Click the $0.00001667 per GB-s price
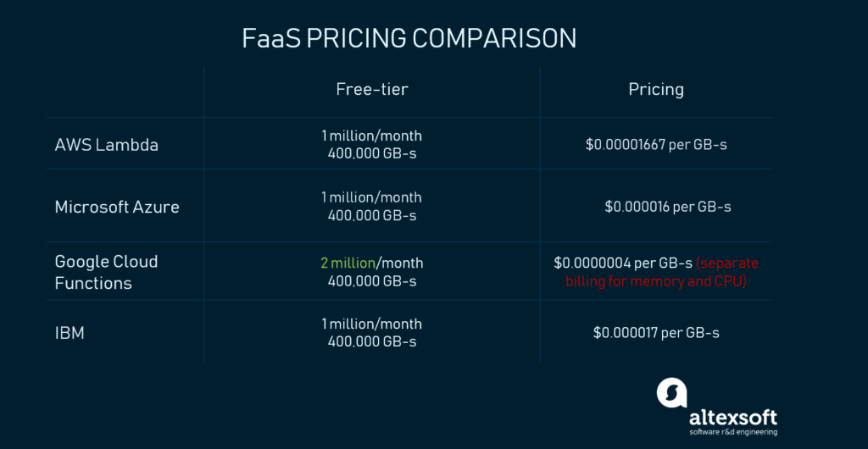The image size is (868, 449). tap(655, 145)
